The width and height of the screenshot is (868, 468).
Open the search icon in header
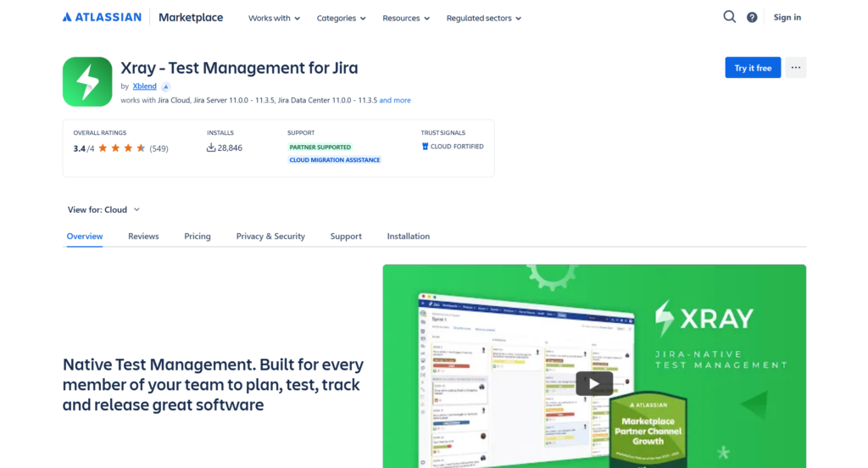729,17
